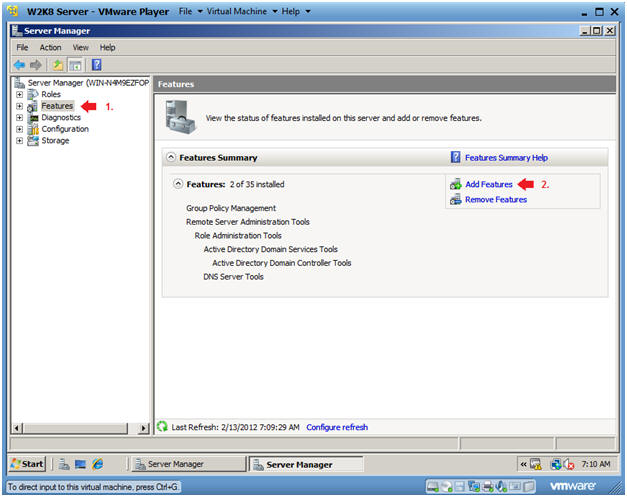627x497 pixels.
Task: Click the tree pane's right scroll arrow
Action: pos(144,428)
